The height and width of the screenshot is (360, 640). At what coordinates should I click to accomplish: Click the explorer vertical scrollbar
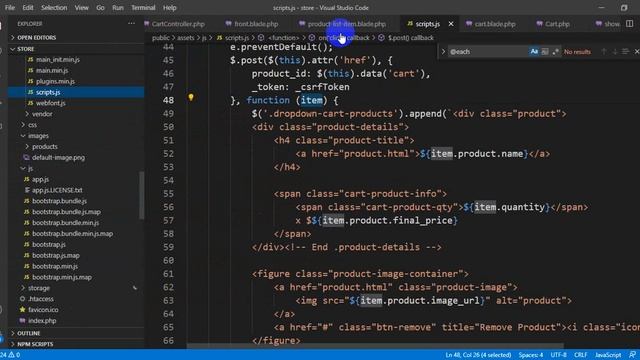[x=142, y=195]
